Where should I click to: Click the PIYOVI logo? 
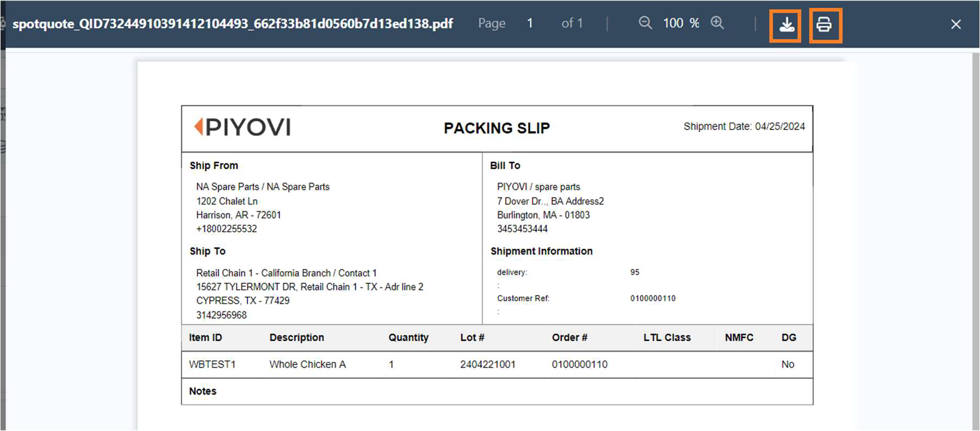pyautogui.click(x=243, y=127)
